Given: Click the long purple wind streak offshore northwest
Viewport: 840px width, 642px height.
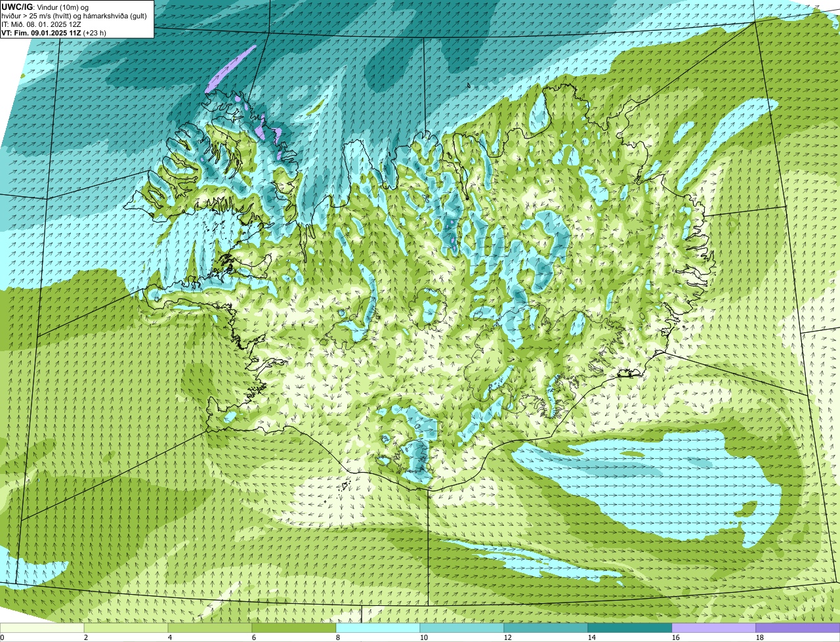Looking at the screenshot, I should (x=230, y=68).
